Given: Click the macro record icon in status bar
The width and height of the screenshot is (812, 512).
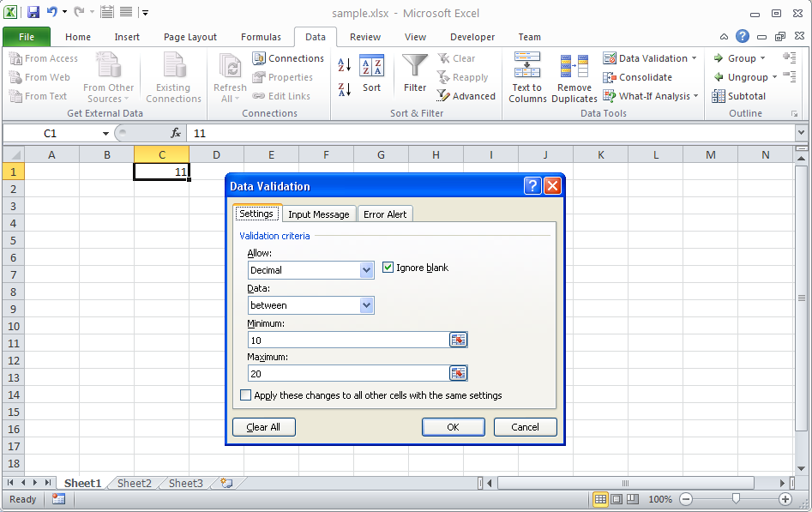Looking at the screenshot, I should (58, 499).
